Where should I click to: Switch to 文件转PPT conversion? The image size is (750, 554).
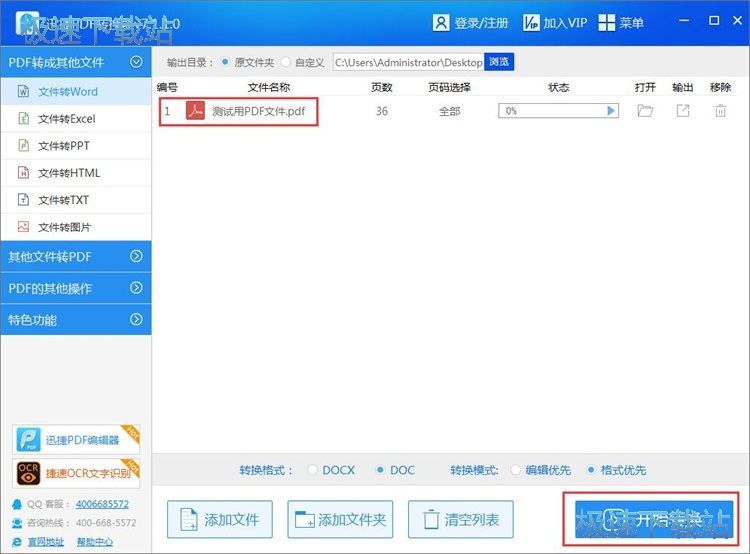(x=76, y=145)
